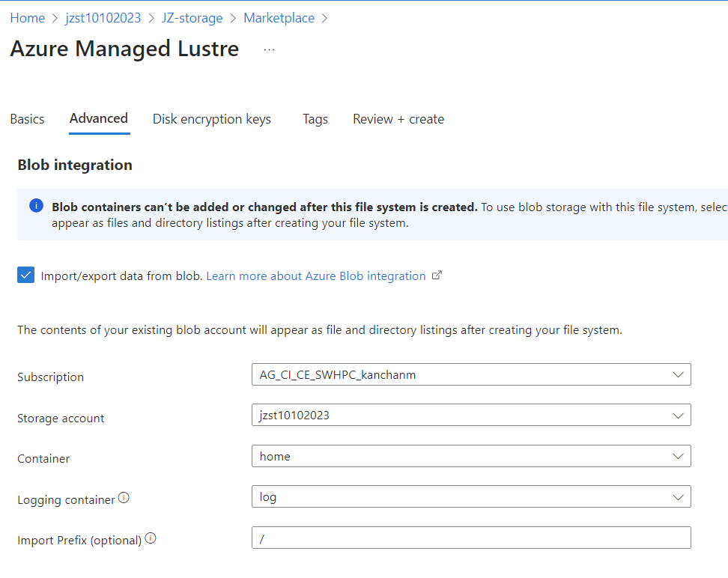
Task: Click the Logging container info icon
Action: coord(124,498)
